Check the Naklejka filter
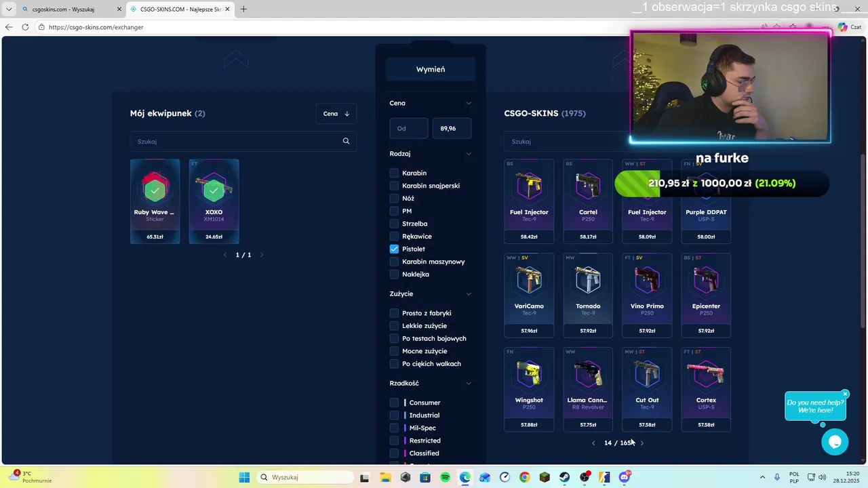The width and height of the screenshot is (868, 488). click(394, 274)
